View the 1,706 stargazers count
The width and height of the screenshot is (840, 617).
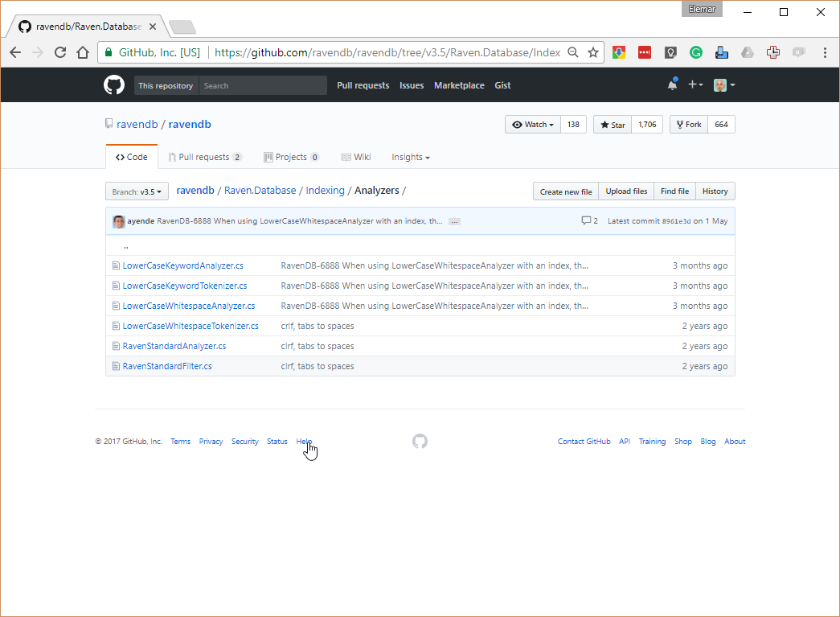pyautogui.click(x=647, y=125)
